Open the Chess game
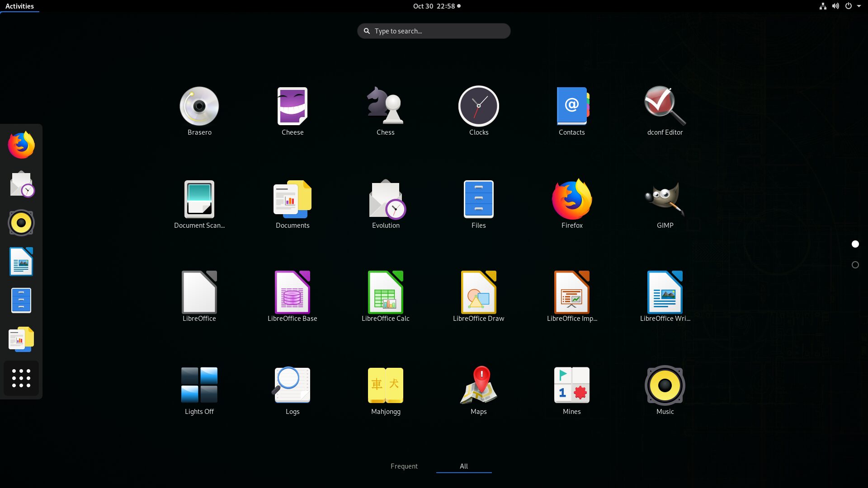This screenshot has height=488, width=868. [x=386, y=111]
